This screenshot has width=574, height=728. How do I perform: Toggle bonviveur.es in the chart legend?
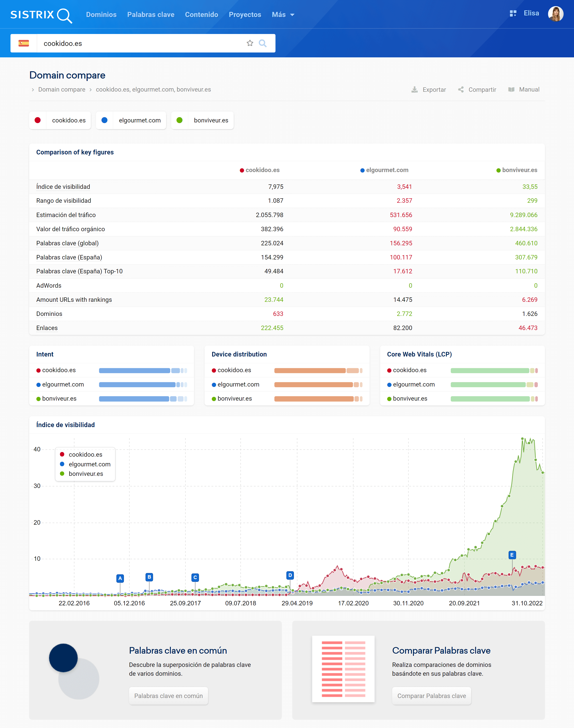coord(86,474)
